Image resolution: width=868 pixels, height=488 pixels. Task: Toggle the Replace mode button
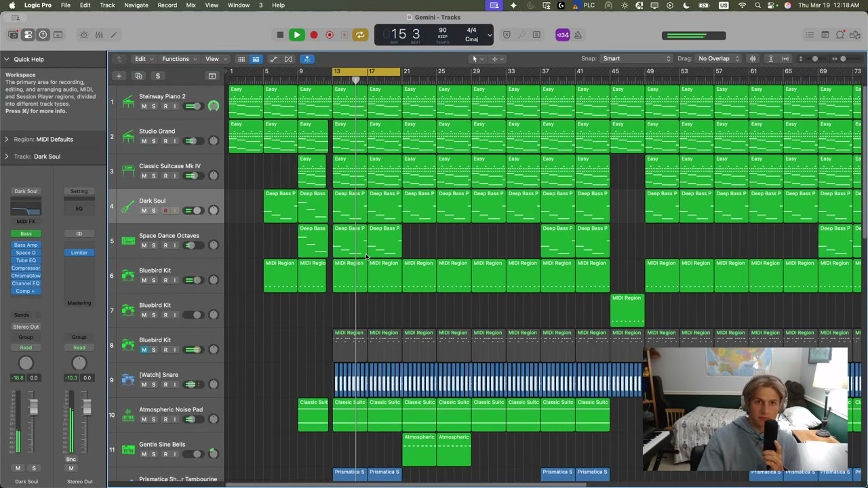506,35
